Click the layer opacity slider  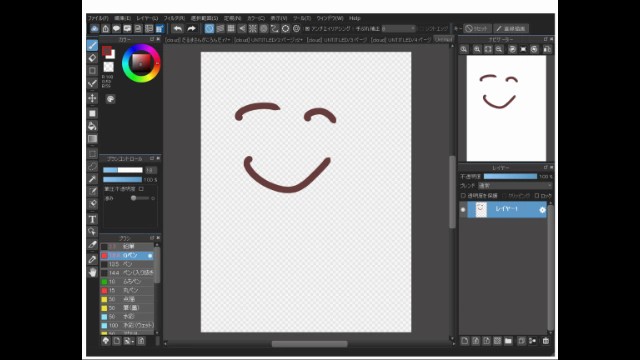click(510, 176)
